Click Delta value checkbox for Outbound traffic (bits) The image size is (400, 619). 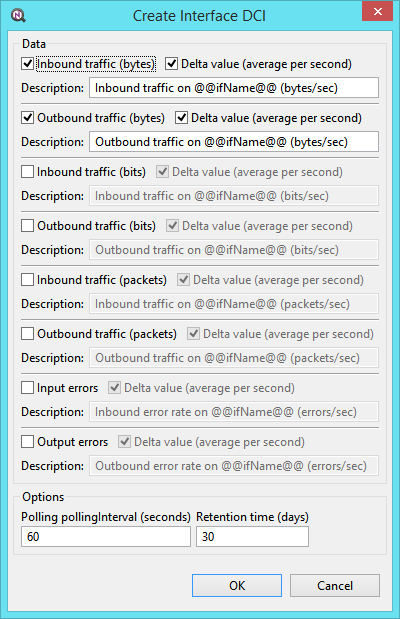point(172,226)
